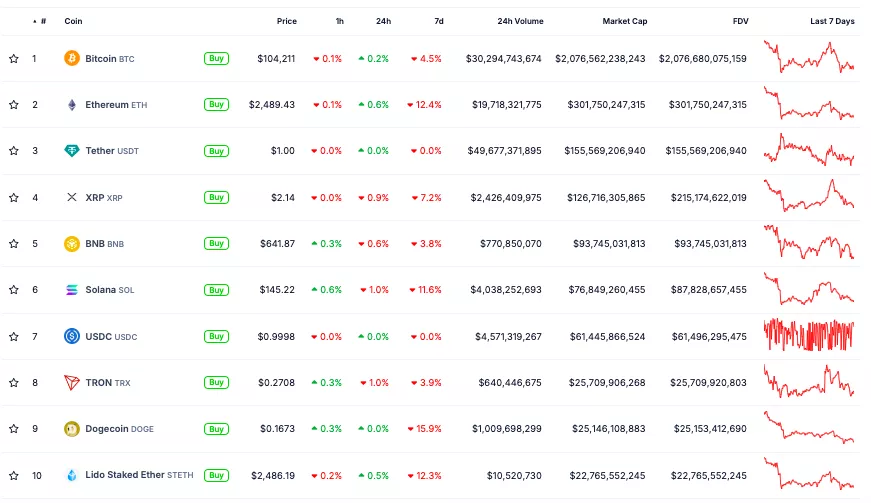This screenshot has width=871, height=503.
Task: Star Bitcoin to add to watchlist
Action: tap(14, 59)
